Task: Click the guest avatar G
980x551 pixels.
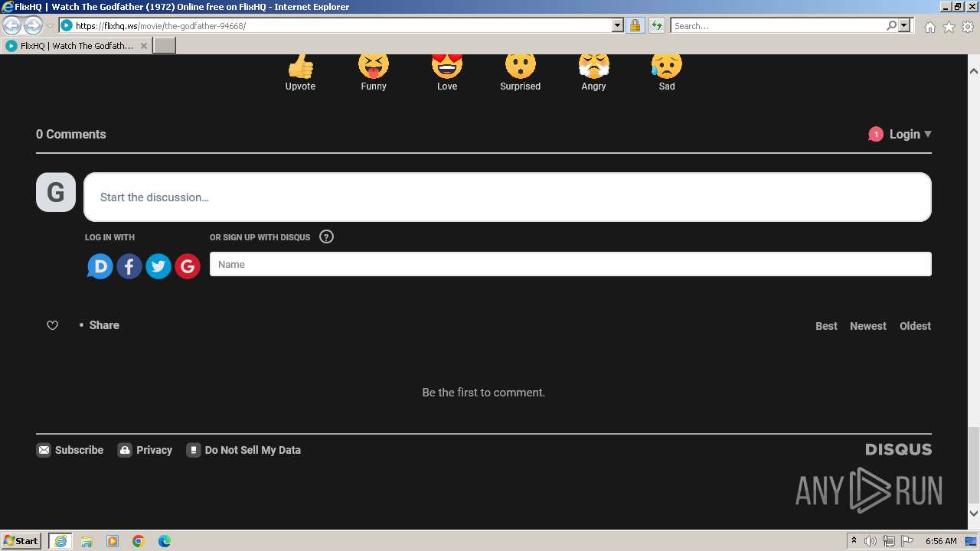Action: (56, 192)
